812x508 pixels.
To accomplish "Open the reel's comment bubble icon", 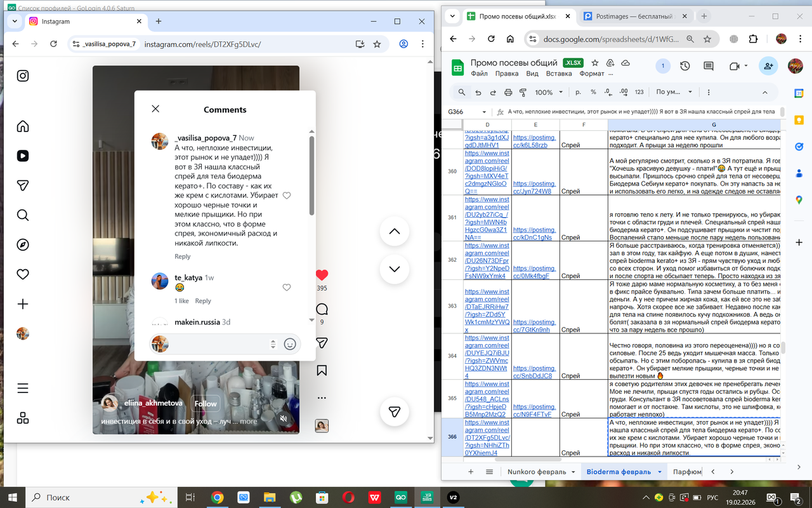I will [x=322, y=309].
